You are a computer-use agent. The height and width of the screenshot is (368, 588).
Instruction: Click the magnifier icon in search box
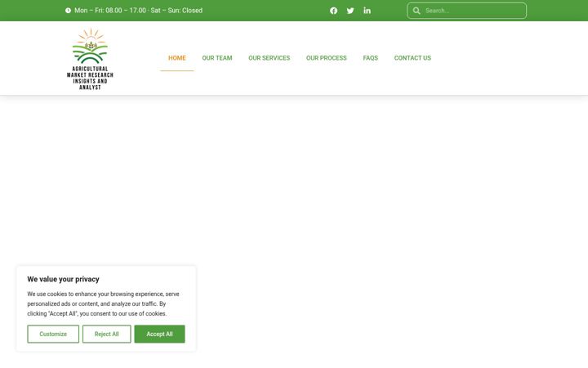(416, 11)
